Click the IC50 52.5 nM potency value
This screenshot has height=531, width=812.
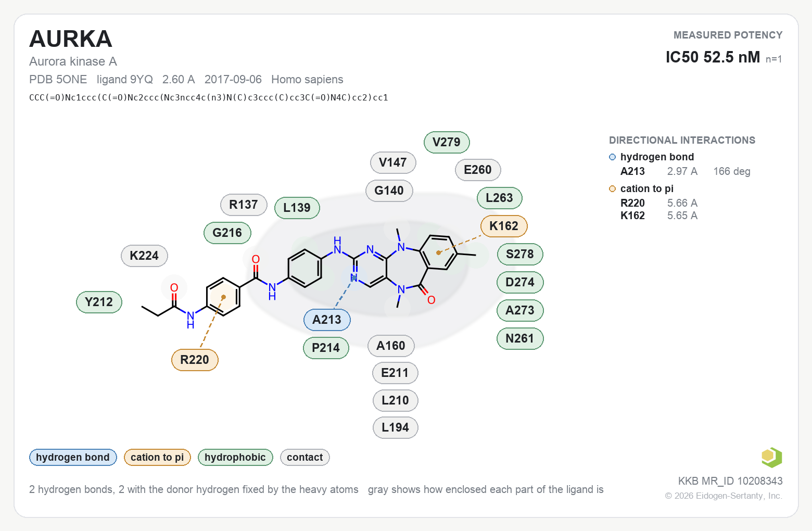(x=713, y=57)
